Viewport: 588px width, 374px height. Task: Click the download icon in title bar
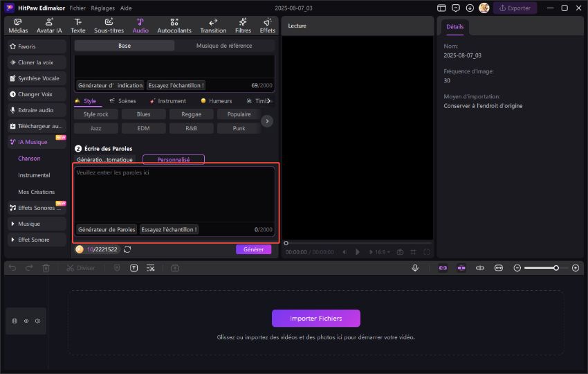click(470, 8)
